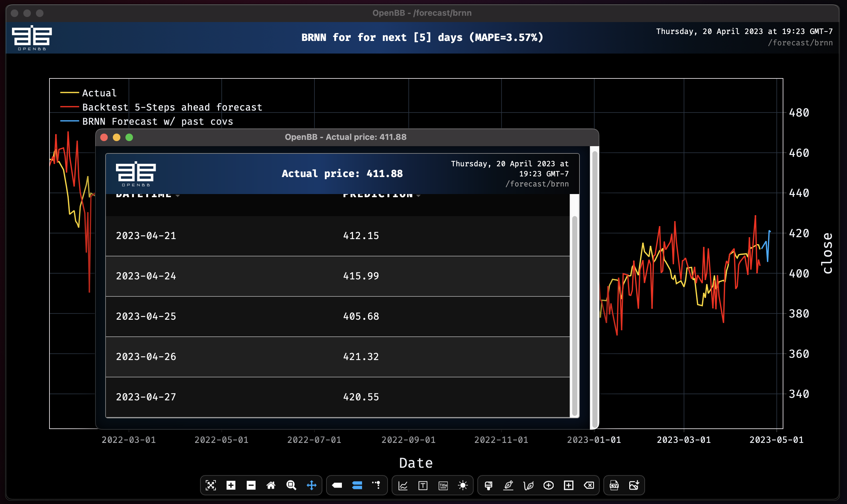The image size is (847, 504).
Task: Select the pan arrows tool
Action: pyautogui.click(x=311, y=485)
